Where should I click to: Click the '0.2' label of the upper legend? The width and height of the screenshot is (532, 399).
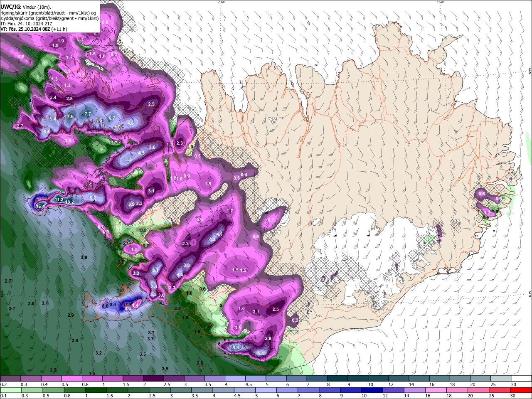pyautogui.click(x=3, y=384)
